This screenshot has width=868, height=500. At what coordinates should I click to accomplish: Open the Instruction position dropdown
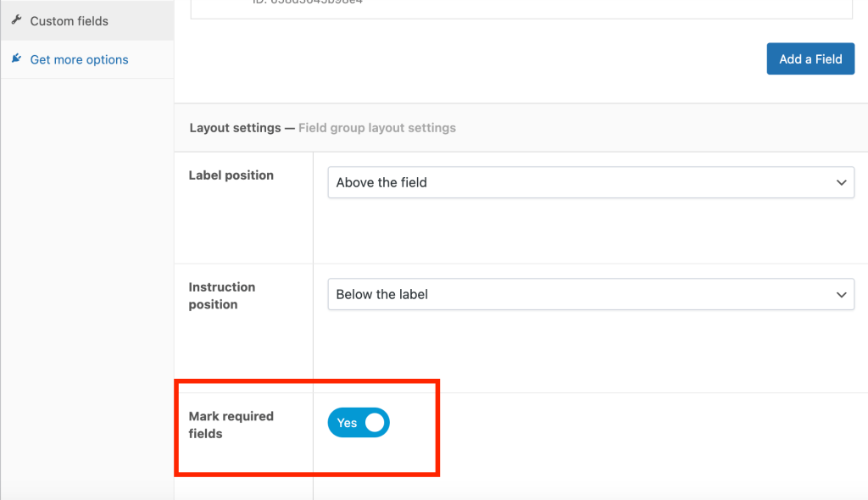coord(591,294)
